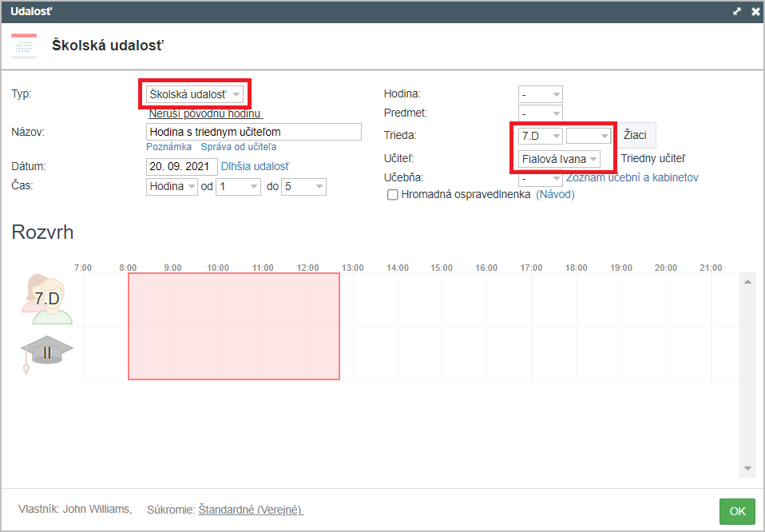Enable Hromadná ospravedlnenka checkbox
765x532 pixels.
pyautogui.click(x=392, y=195)
